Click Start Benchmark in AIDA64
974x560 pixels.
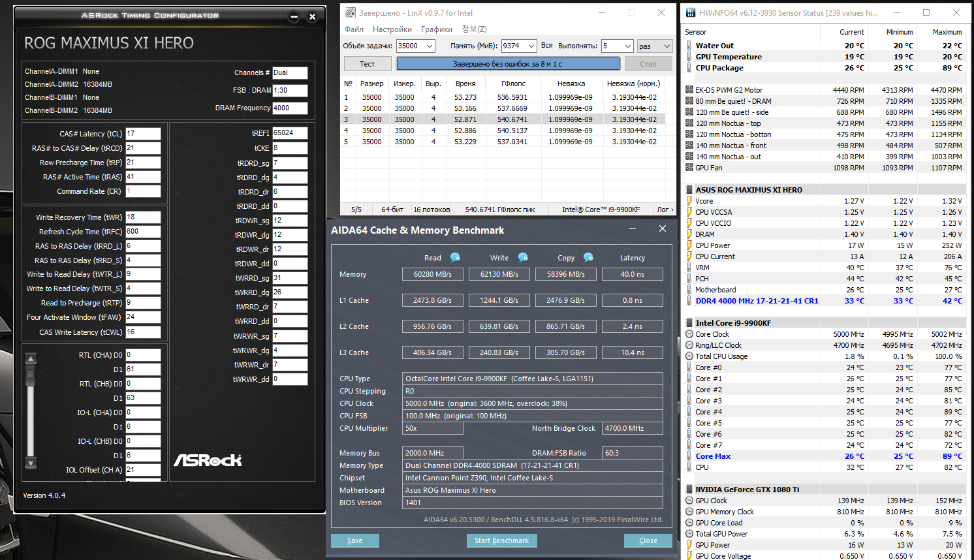[x=502, y=540]
